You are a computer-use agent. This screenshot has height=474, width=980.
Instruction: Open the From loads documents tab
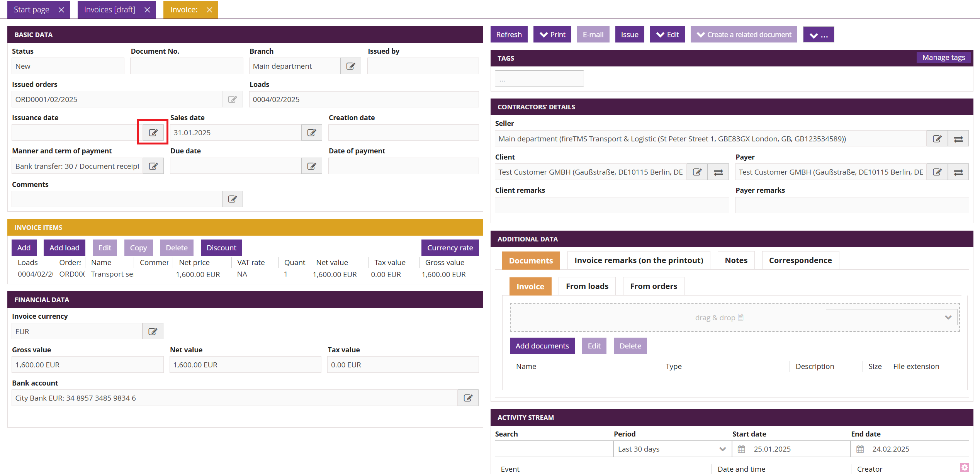pos(587,286)
